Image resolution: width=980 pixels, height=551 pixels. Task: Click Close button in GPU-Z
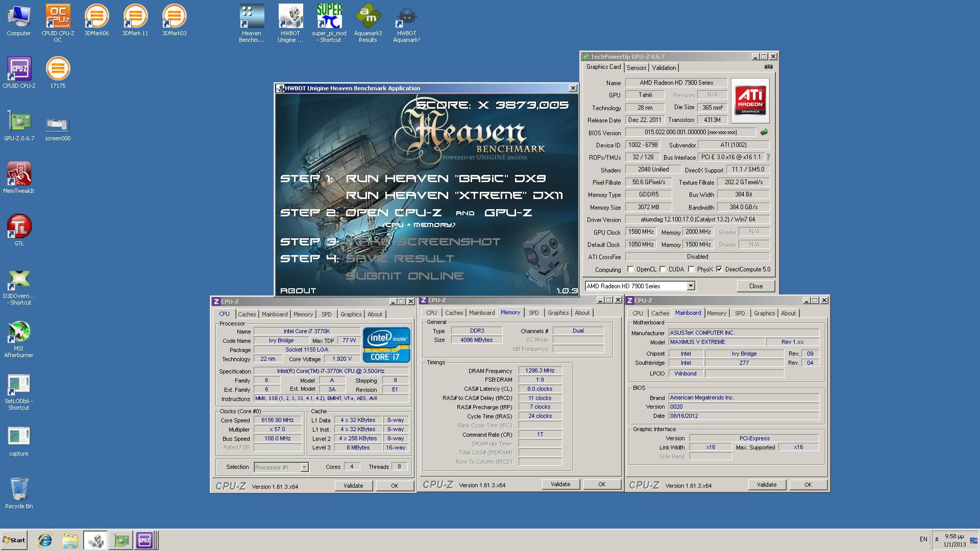[755, 286]
